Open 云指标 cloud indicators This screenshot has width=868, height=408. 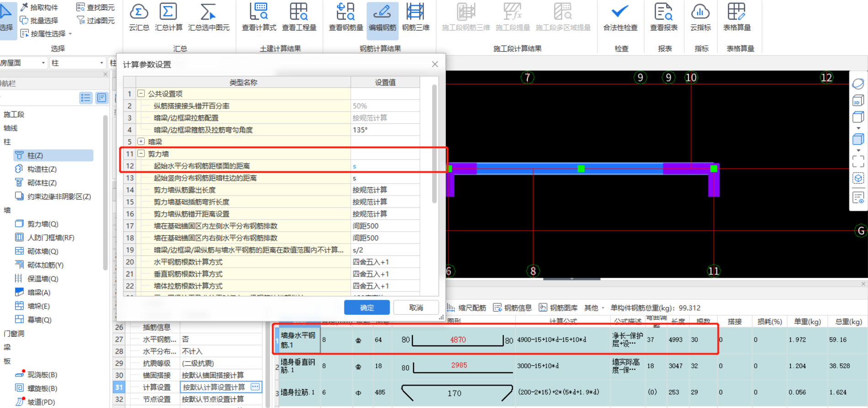700,17
